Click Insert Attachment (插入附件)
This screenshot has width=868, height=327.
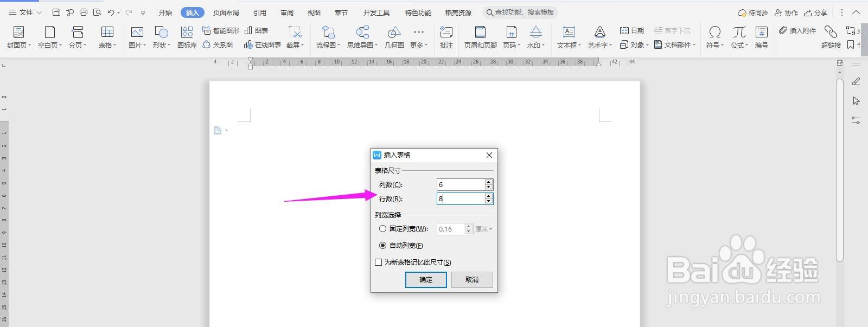click(797, 30)
